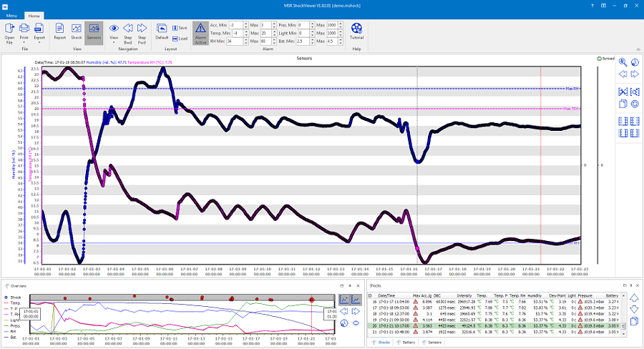Click the bracketed X reset zoom icon
Image resolution: width=644 pixels, height=349 pixels.
click(x=623, y=92)
